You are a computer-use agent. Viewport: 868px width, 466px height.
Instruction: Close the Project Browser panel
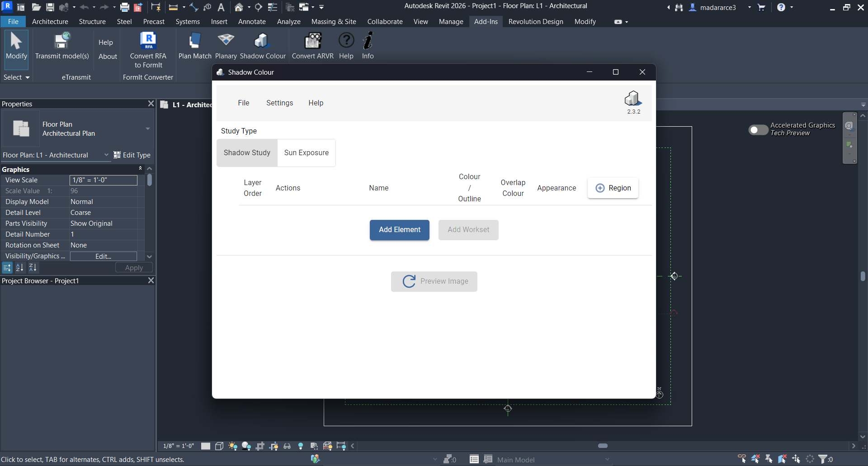coord(151,281)
